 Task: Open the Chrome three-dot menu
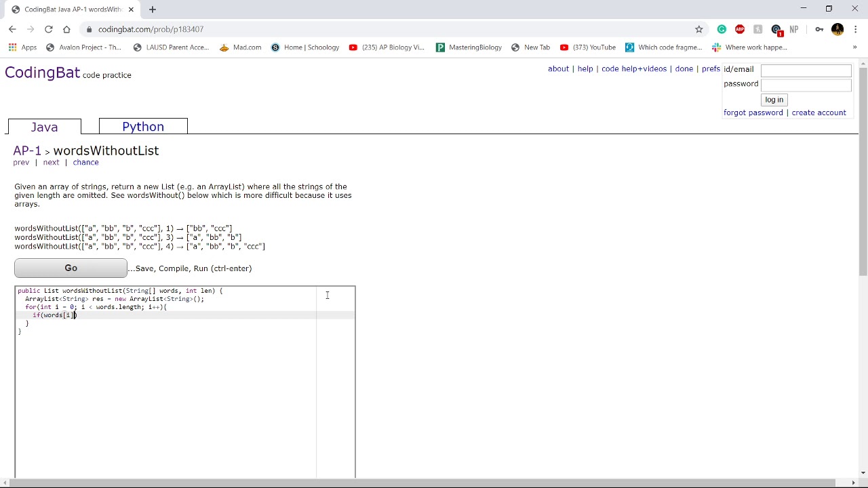pos(856,29)
